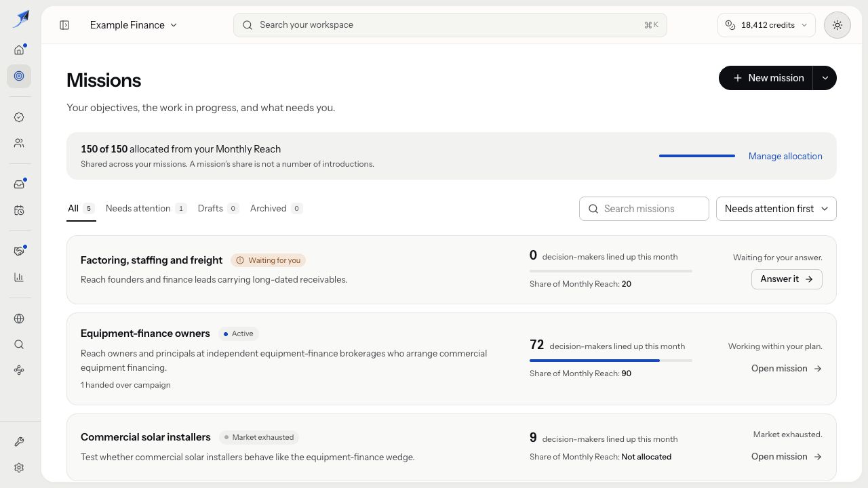
Task: Open the Needs attention first sort dropdown
Action: click(x=776, y=209)
